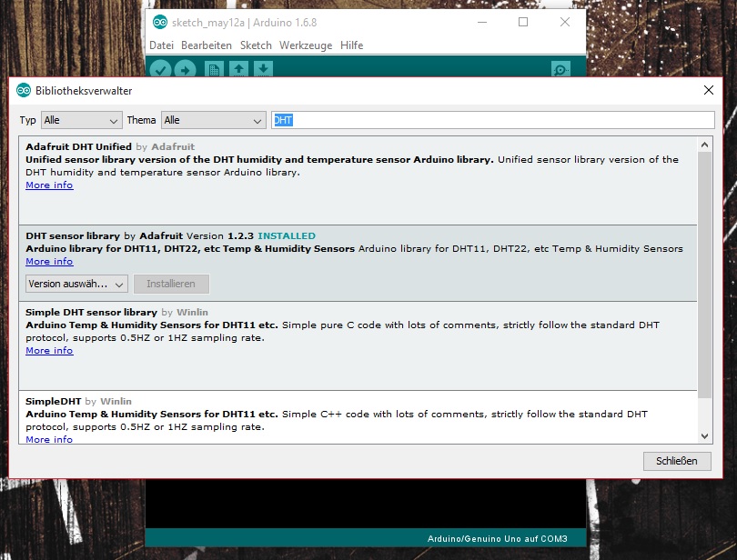The height and width of the screenshot is (560, 737).
Task: Close the Bibliotheksverwalter dialog with the X
Action: tap(709, 90)
